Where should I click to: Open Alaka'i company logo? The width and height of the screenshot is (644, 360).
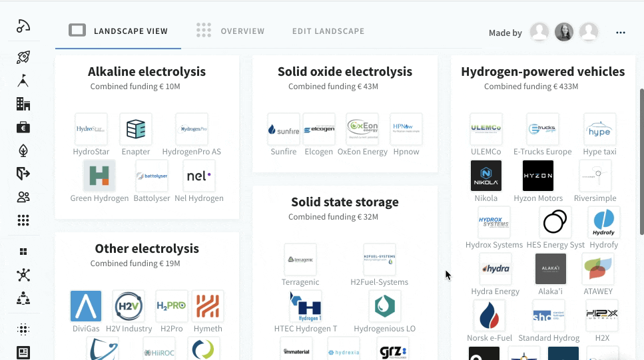550,269
